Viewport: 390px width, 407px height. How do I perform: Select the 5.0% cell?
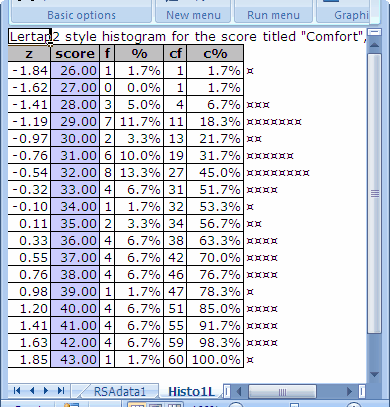tap(139, 104)
